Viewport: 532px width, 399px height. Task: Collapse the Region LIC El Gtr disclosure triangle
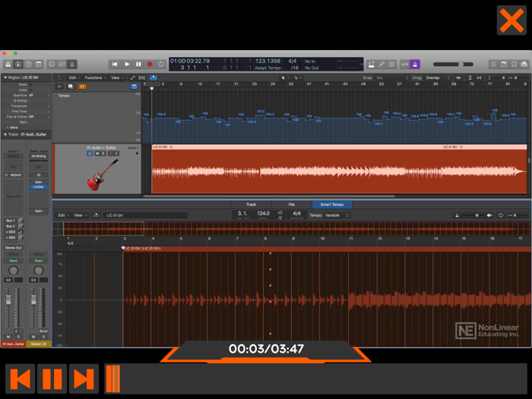click(x=5, y=78)
